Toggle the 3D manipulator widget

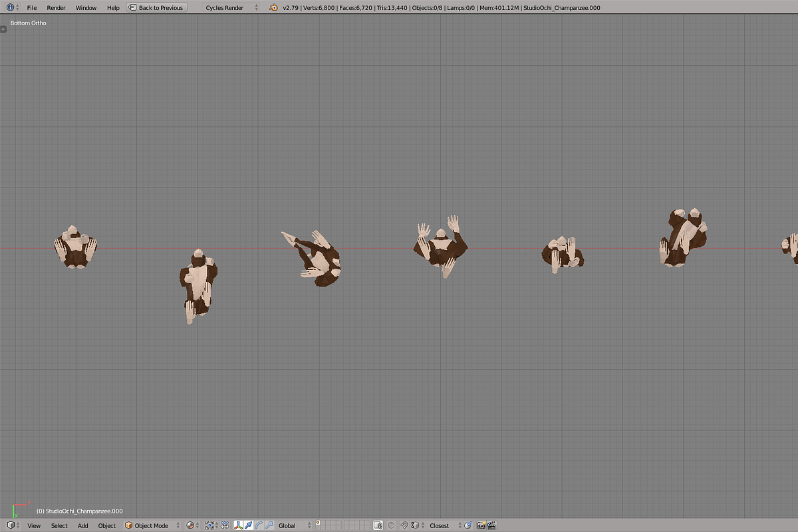(237, 525)
